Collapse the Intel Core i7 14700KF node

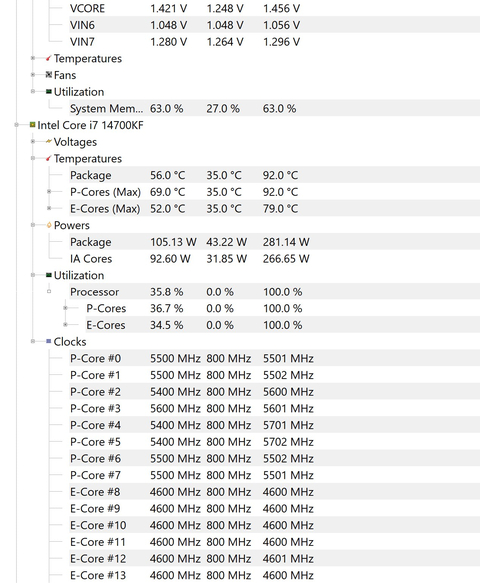(x=16, y=125)
